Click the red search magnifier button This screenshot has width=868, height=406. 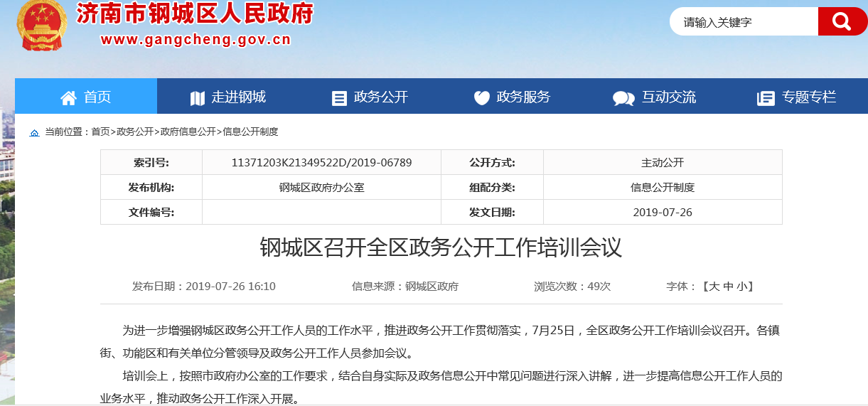pos(842,21)
